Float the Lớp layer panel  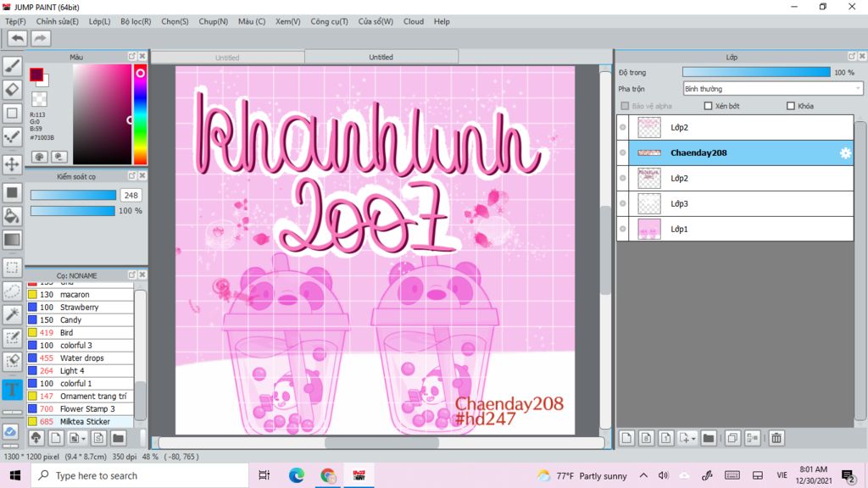(851, 57)
